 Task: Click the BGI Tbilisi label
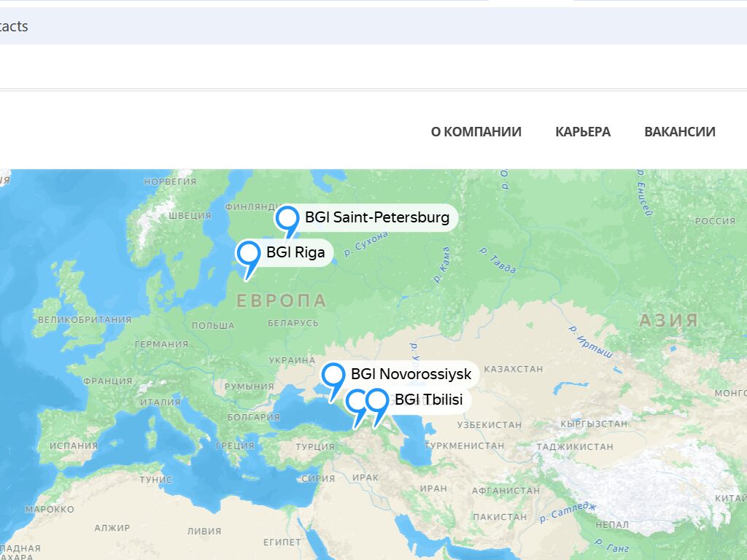(x=428, y=400)
